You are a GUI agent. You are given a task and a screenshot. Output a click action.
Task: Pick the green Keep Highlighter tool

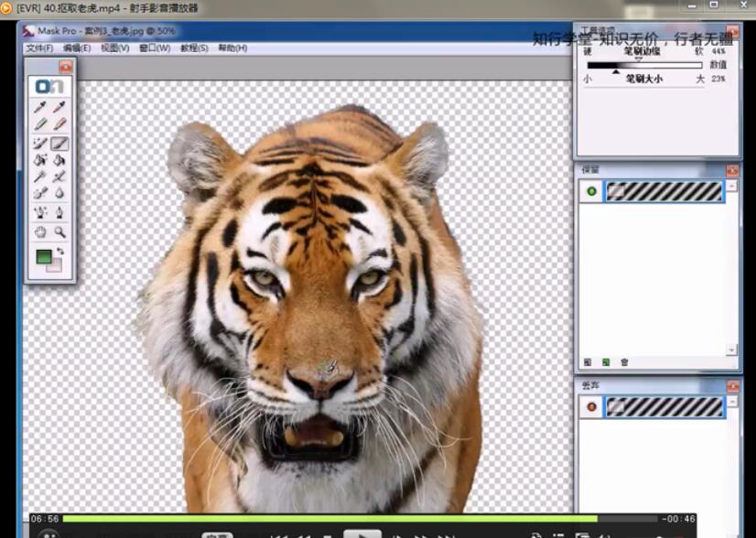40,124
